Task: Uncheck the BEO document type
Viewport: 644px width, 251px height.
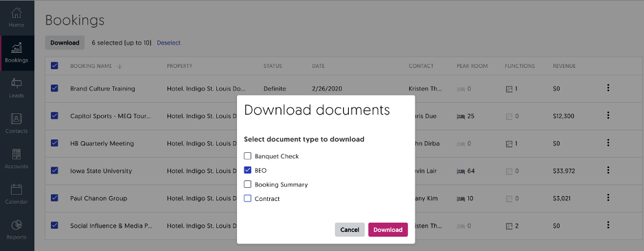Action: [x=248, y=170]
